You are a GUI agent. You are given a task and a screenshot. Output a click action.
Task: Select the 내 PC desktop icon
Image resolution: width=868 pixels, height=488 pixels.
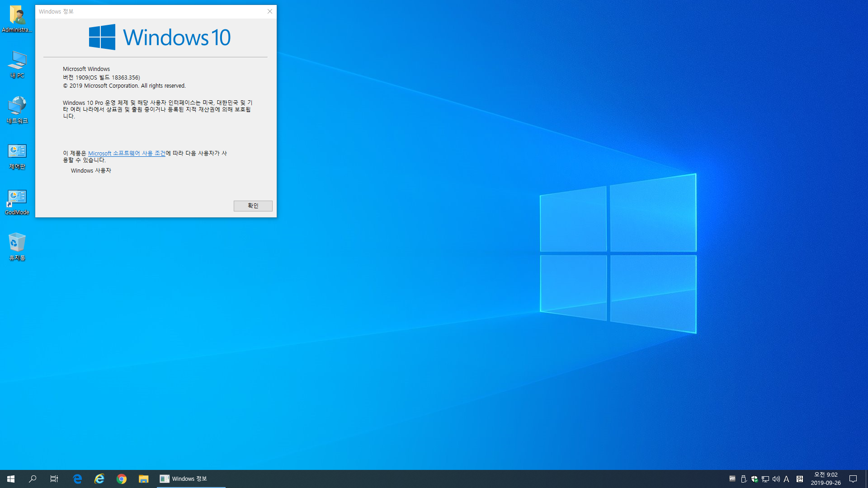pyautogui.click(x=17, y=65)
